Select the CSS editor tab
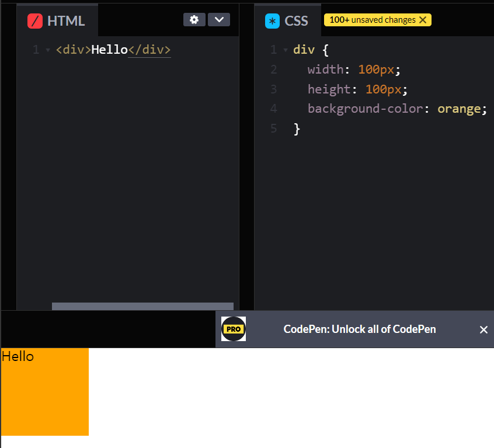The width and height of the screenshot is (494, 448). pyautogui.click(x=288, y=20)
